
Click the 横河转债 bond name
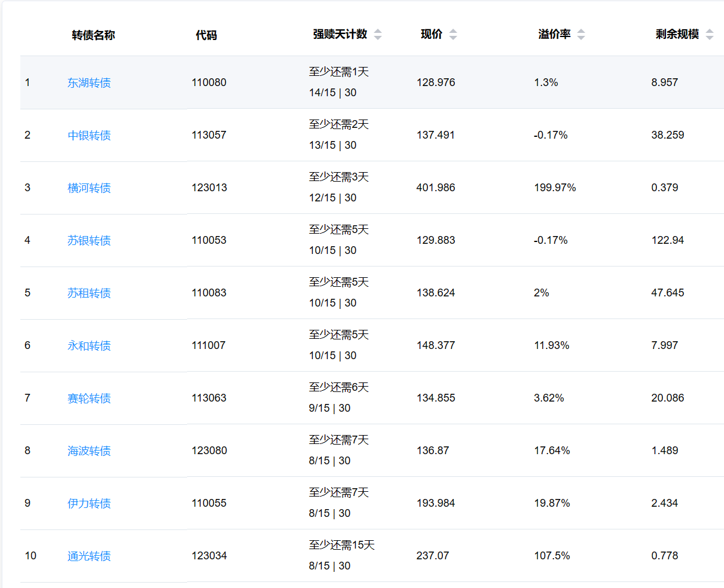pyautogui.click(x=89, y=188)
